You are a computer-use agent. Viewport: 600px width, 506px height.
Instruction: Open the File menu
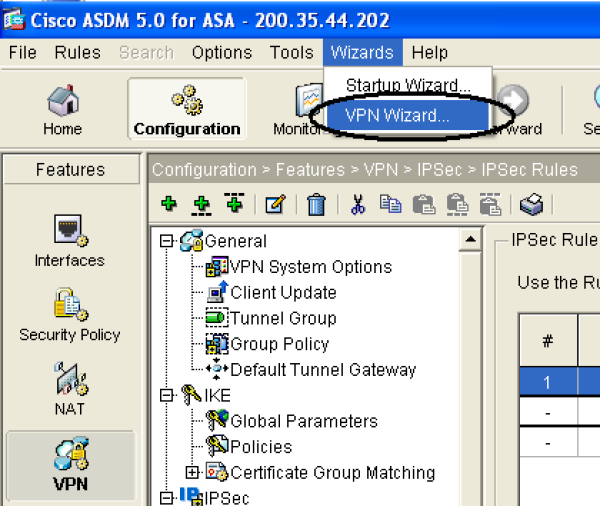click(x=23, y=52)
